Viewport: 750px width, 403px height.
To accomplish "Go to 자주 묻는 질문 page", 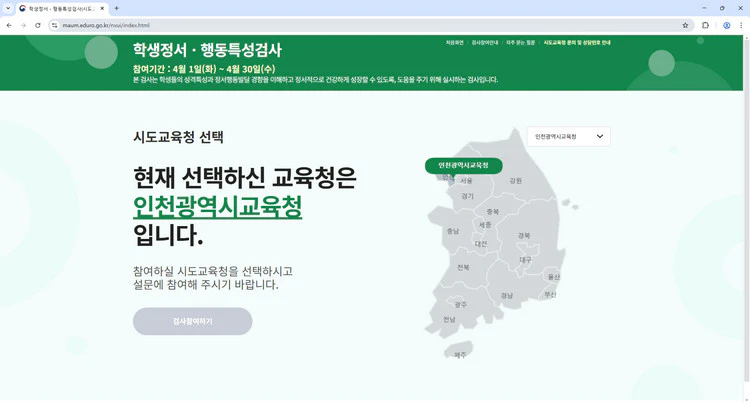I will pos(521,43).
